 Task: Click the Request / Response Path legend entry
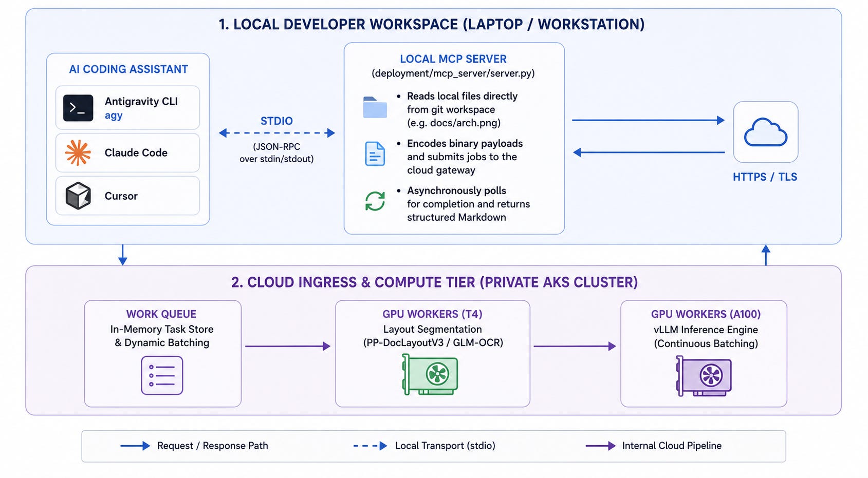194,446
